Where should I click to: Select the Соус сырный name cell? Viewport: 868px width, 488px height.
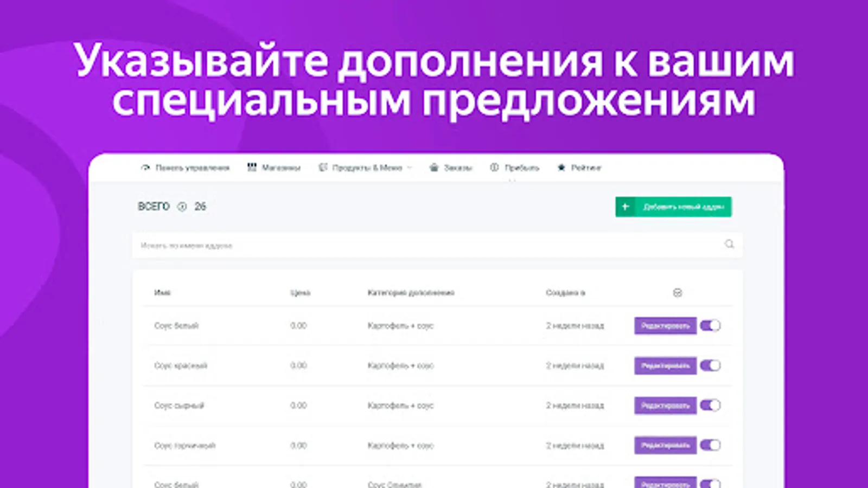[179, 406]
